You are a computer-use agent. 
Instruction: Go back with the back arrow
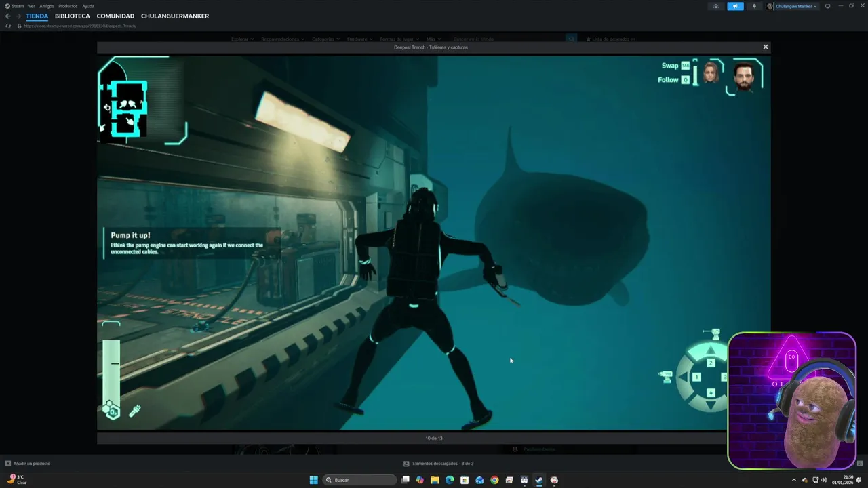point(8,16)
